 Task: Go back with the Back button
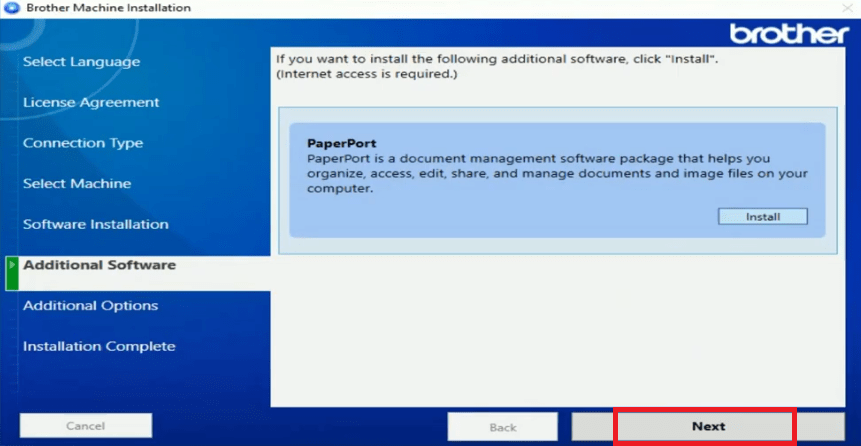(x=502, y=427)
